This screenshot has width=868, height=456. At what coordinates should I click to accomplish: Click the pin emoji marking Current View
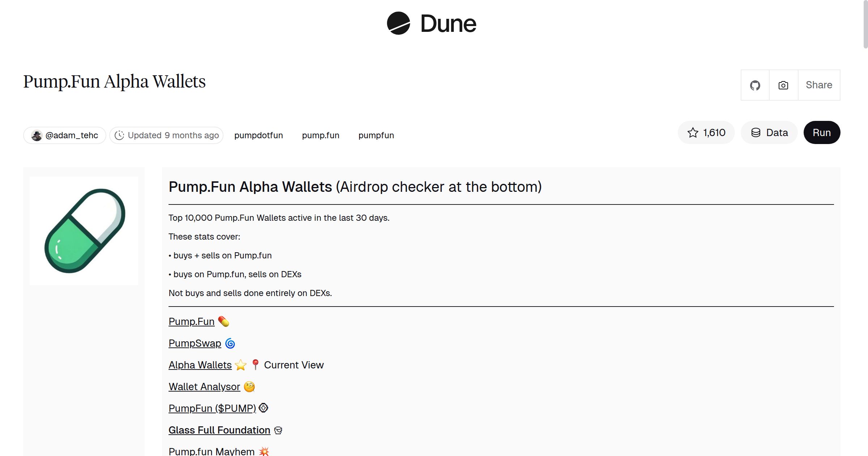pos(255,365)
